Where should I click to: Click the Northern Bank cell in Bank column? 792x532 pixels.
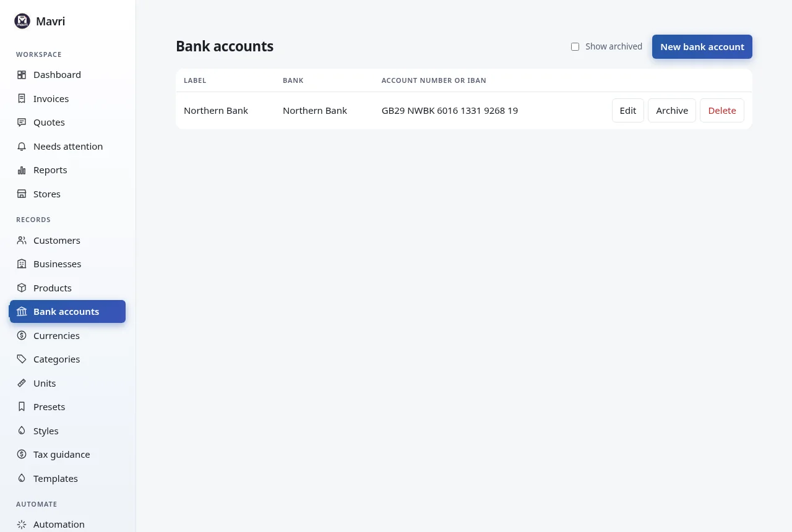pos(315,111)
